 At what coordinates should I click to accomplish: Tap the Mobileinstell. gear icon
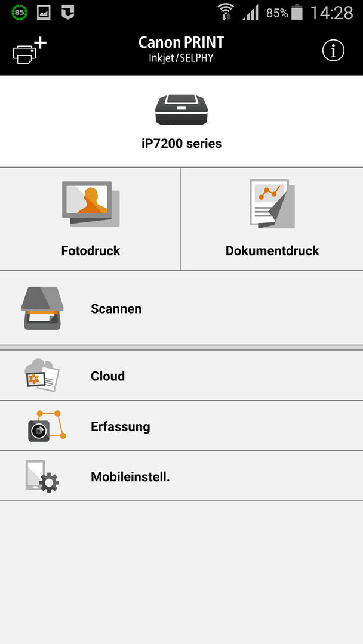point(42,476)
